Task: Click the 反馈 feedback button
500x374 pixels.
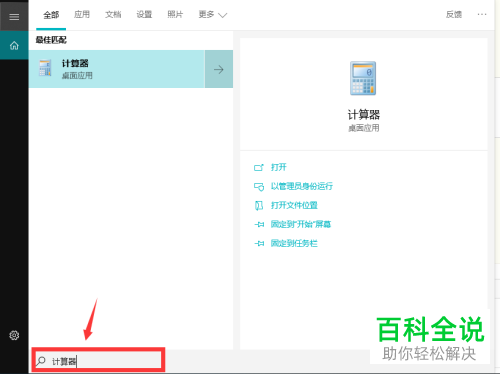Action: point(454,14)
